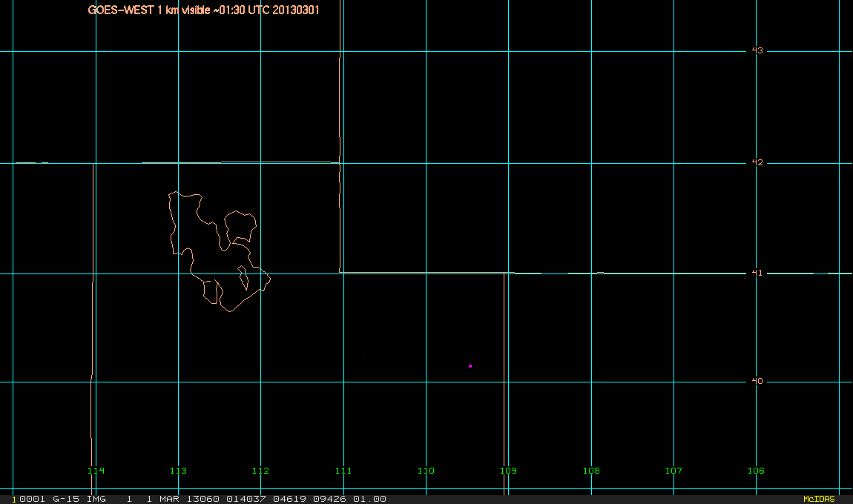The width and height of the screenshot is (853, 504).
Task: Select the latitude label 40
Action: (x=757, y=381)
